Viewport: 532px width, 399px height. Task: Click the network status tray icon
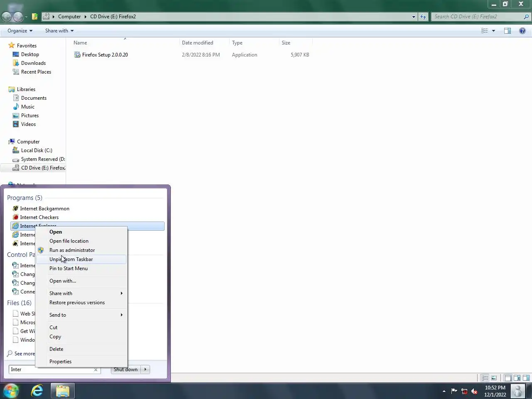coord(464,391)
